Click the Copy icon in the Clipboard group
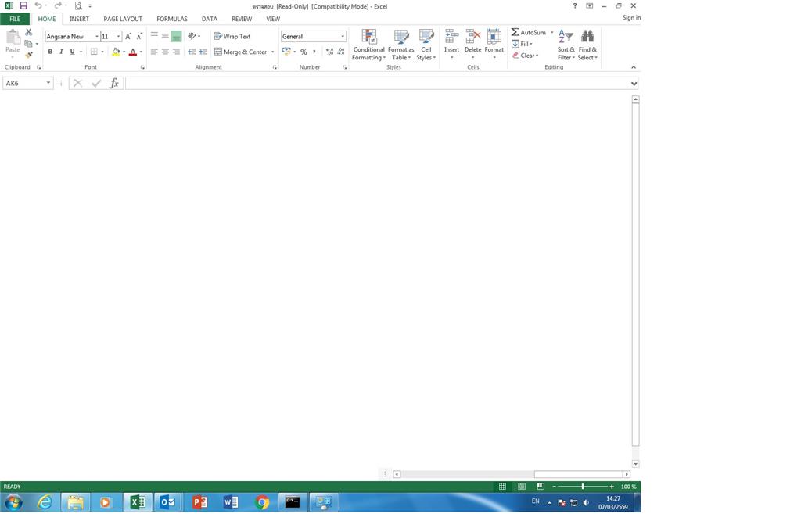This screenshot has height=532, width=801. click(29, 44)
